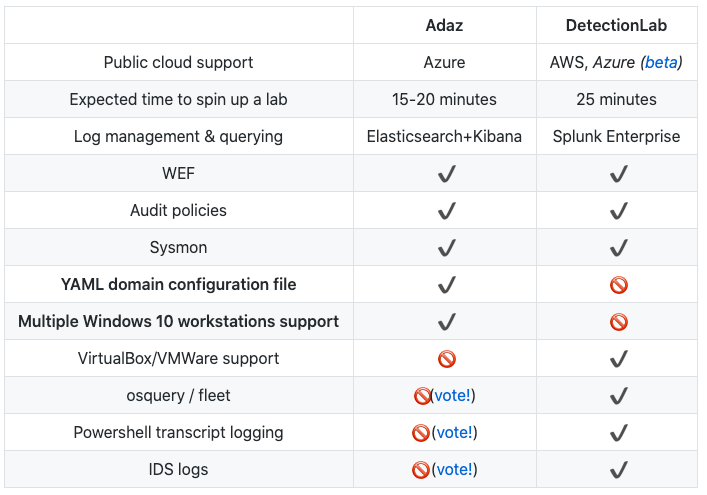
Task: Click DetectionLab's YAML configuration prohibited icon
Action: pos(618,285)
